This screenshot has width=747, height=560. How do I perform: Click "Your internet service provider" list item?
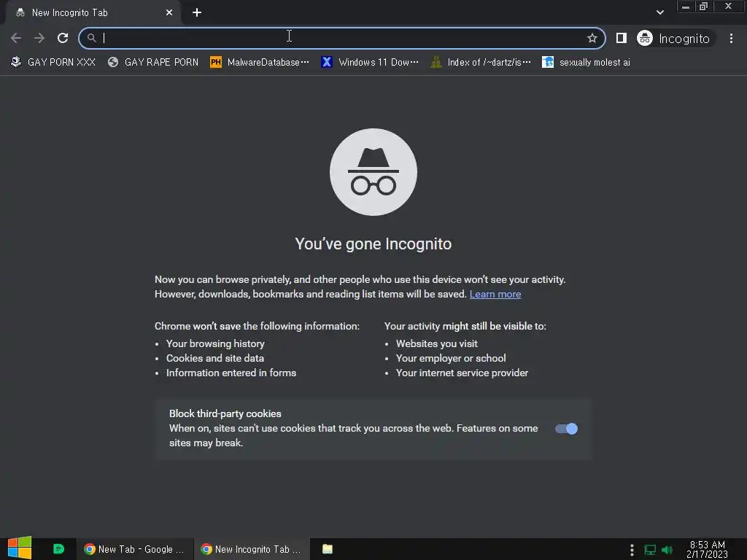462,373
